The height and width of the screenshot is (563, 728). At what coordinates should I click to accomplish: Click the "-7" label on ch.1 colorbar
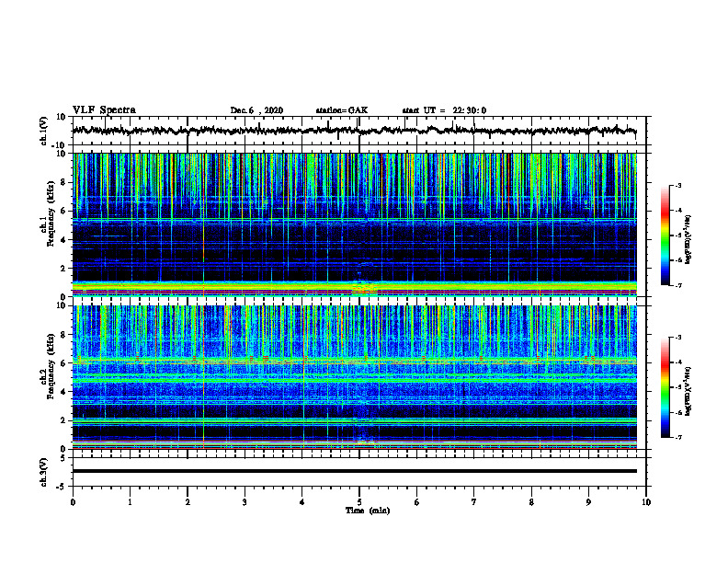coord(677,285)
